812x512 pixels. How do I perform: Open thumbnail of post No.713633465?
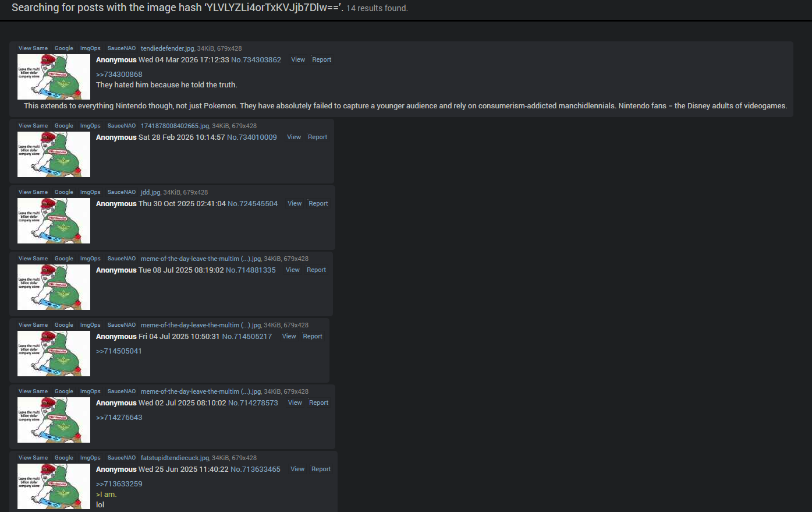point(54,486)
